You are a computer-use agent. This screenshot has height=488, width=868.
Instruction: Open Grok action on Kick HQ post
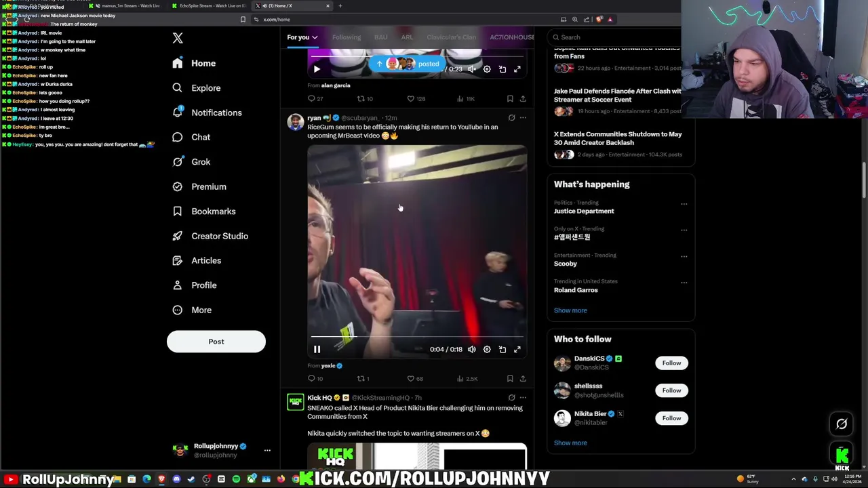(511, 398)
